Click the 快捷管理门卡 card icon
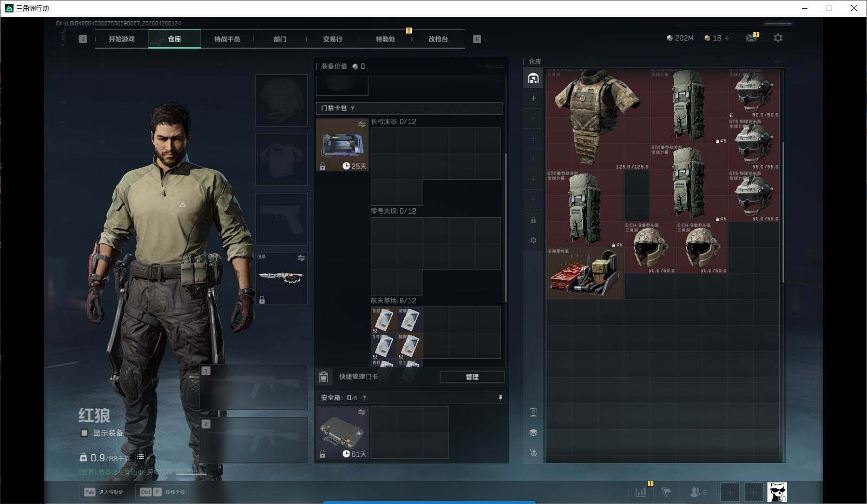This screenshot has height=504, width=867. pyautogui.click(x=324, y=377)
